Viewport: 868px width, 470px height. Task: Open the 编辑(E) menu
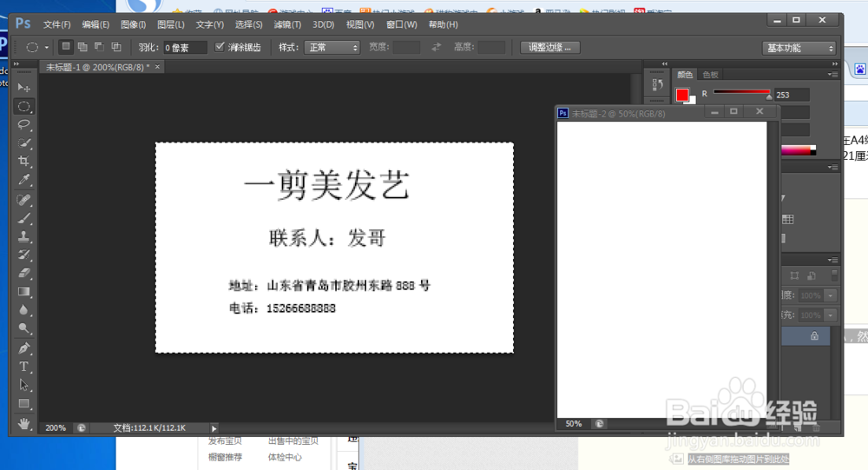95,24
